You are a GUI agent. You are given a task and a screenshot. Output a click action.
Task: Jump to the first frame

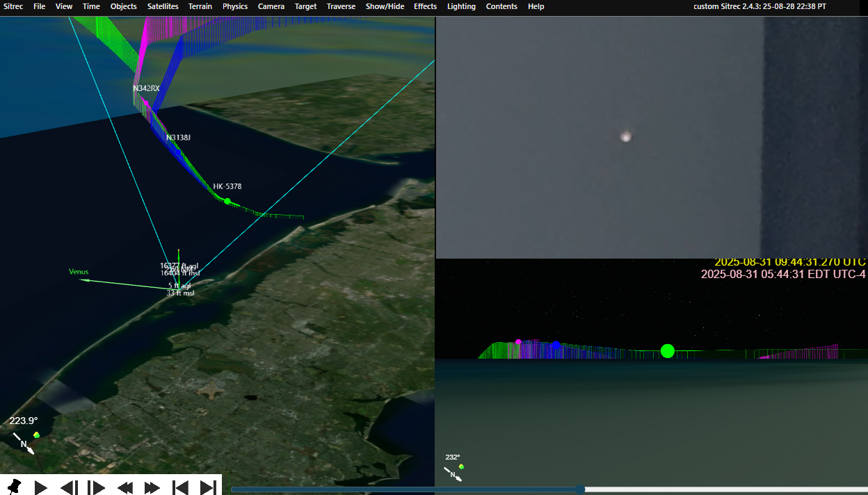[180, 487]
